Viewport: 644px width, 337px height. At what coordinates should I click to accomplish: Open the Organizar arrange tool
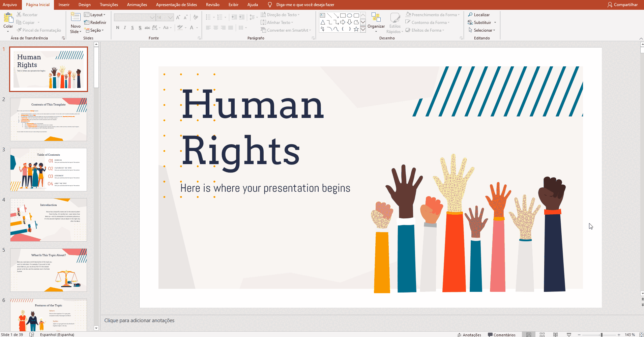tap(376, 21)
